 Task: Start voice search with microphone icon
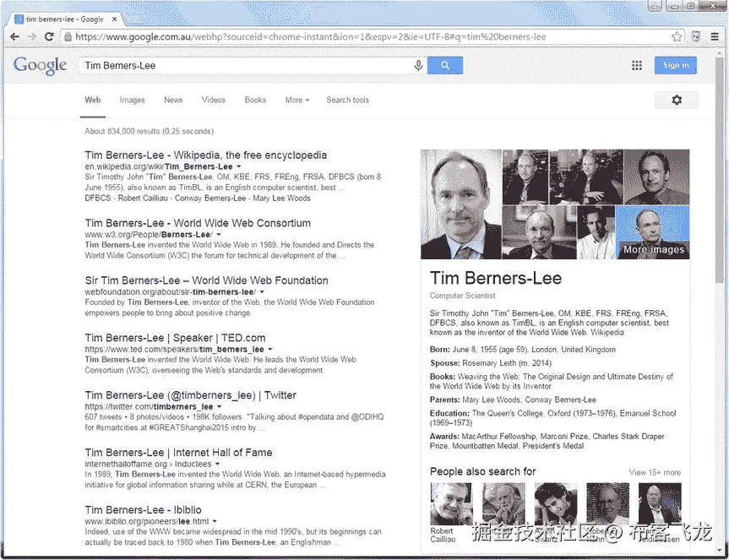[x=418, y=66]
